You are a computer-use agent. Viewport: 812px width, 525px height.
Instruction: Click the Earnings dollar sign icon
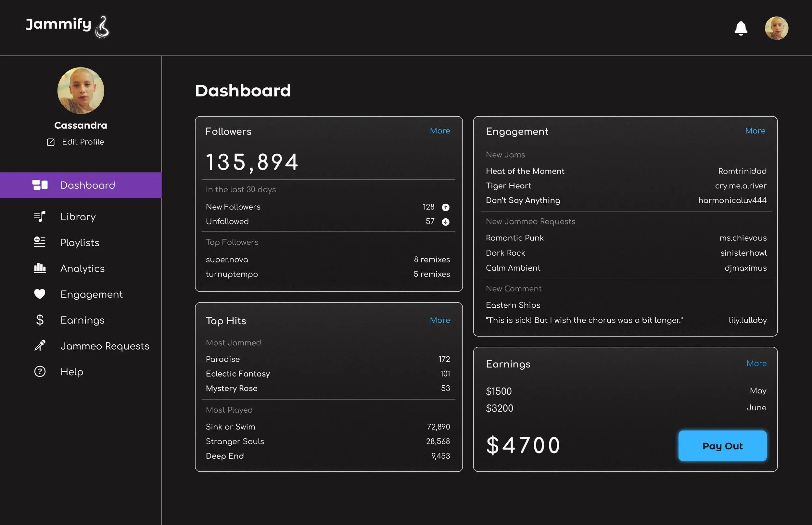click(x=40, y=320)
